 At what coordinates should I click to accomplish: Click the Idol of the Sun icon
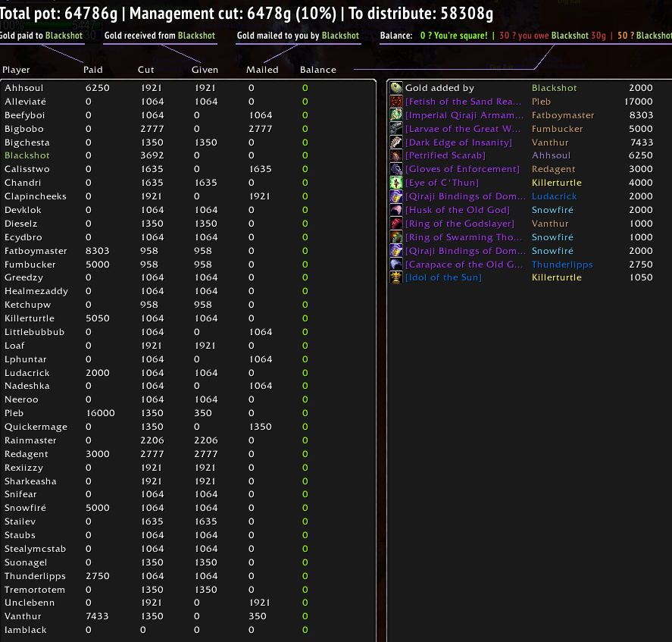[x=396, y=277]
